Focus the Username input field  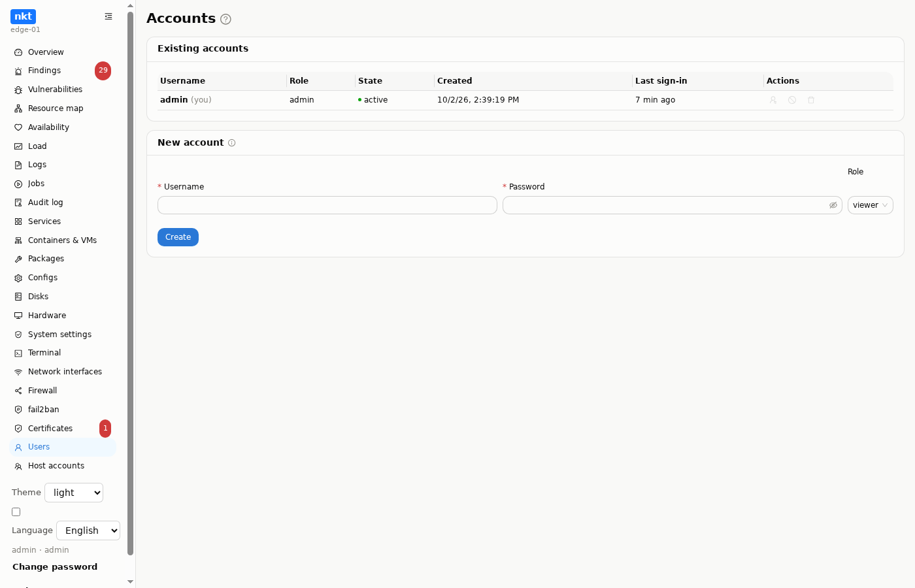coord(327,205)
